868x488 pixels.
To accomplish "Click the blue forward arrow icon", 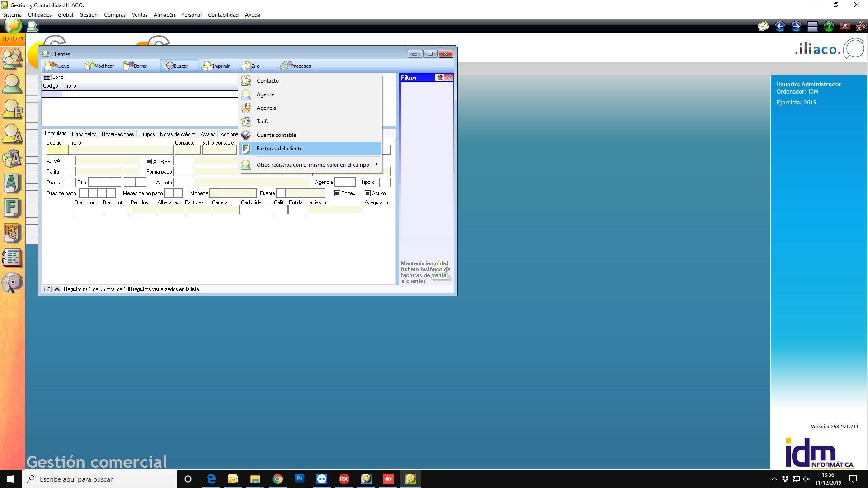I will (796, 26).
